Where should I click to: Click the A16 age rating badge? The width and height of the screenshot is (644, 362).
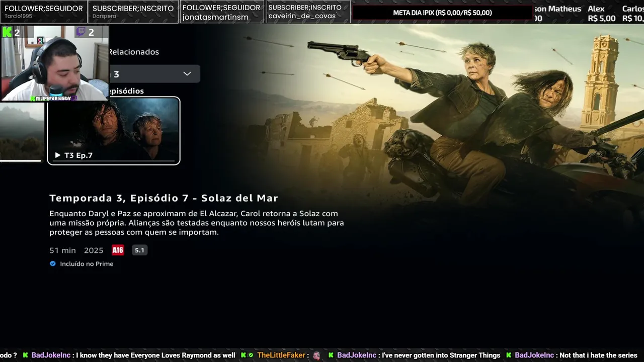[118, 250]
